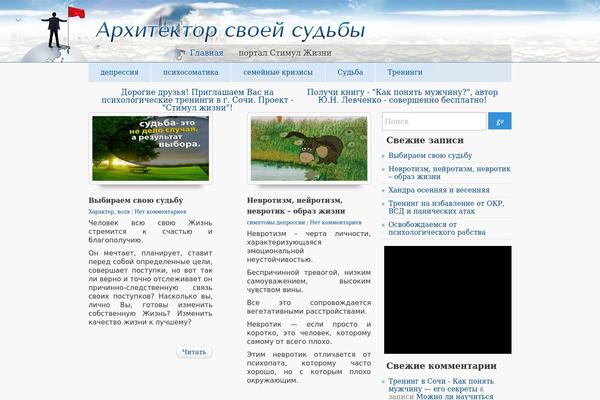This screenshot has height=400, width=600.
Task: Click the симптомы депрессии category link
Action: 276,222
